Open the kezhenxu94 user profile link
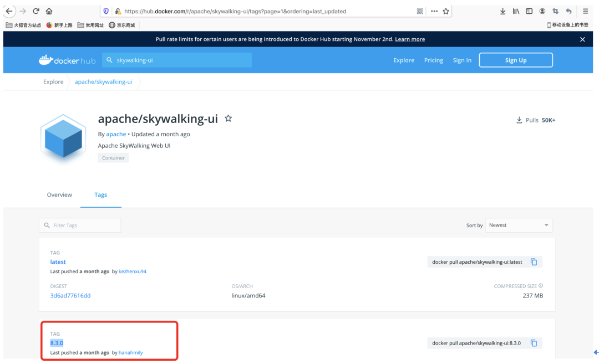This screenshot has width=599, height=364. click(x=133, y=271)
